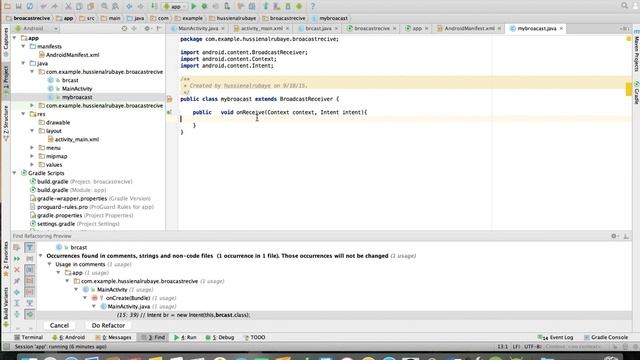Click the Make Project toolbar icon

point(154,6)
